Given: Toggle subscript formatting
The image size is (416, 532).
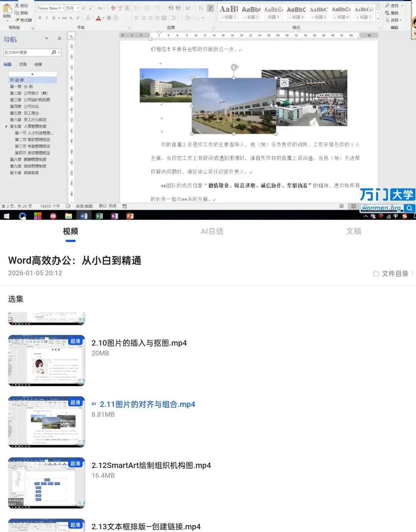Looking at the screenshot, I should [x=71, y=18].
